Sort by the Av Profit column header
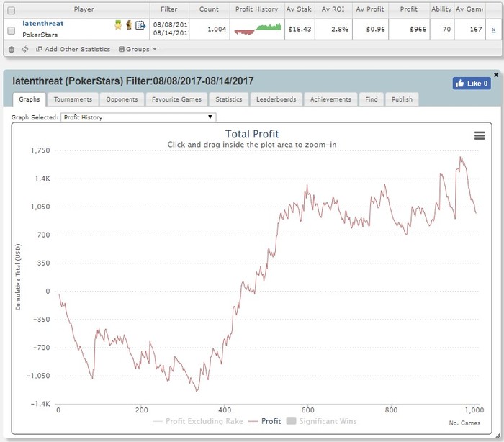Screen dimensions: 504x442 click(370, 9)
